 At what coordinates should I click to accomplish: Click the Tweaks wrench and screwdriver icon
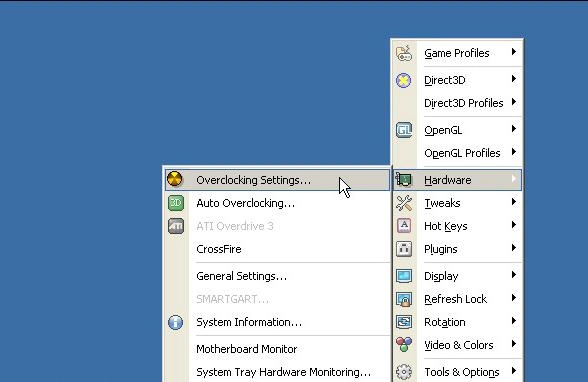(404, 203)
